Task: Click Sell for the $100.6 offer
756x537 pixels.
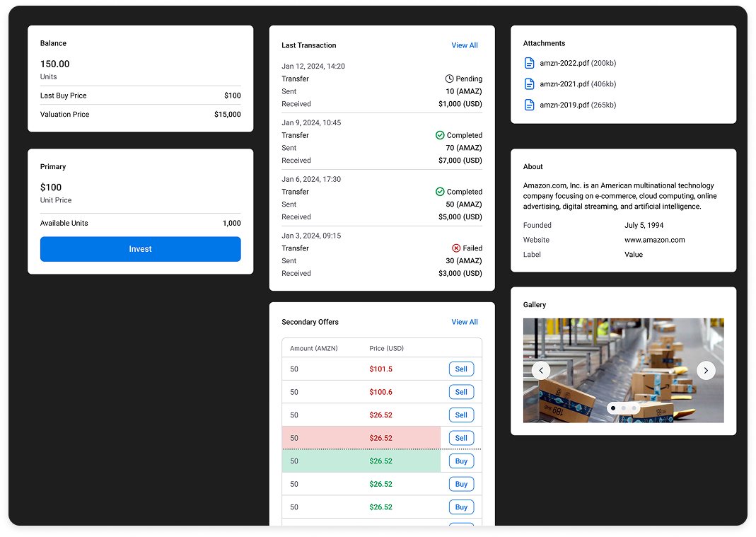Action: pyautogui.click(x=461, y=392)
